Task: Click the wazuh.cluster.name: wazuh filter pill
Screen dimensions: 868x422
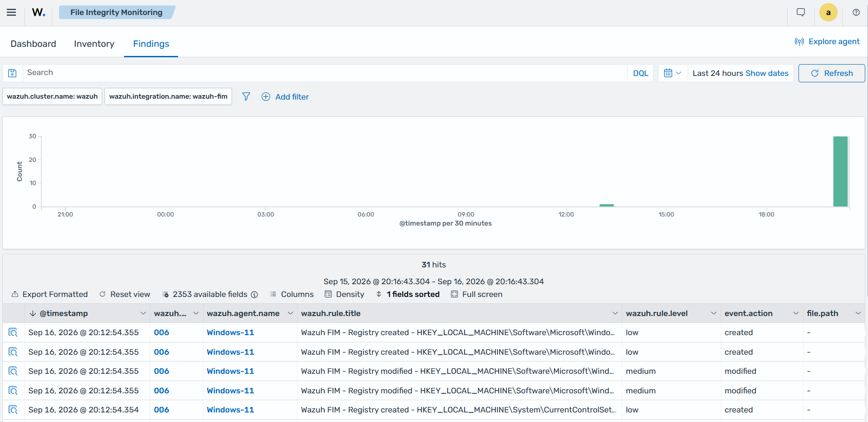Action: coord(52,96)
